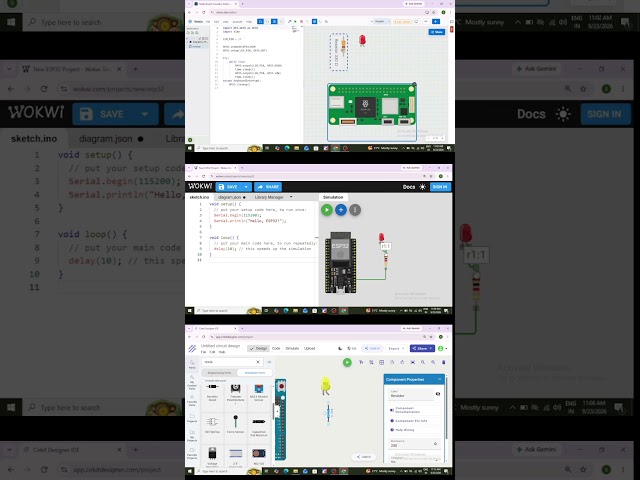Viewport: 640px width, 480px height.
Task: Clear parts search with X icon in Cirkit Designer
Action: point(258,362)
